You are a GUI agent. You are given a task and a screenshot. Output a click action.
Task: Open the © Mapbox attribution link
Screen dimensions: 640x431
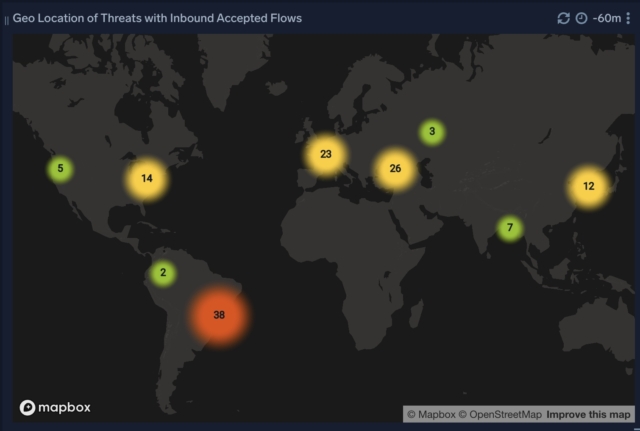pyautogui.click(x=431, y=415)
